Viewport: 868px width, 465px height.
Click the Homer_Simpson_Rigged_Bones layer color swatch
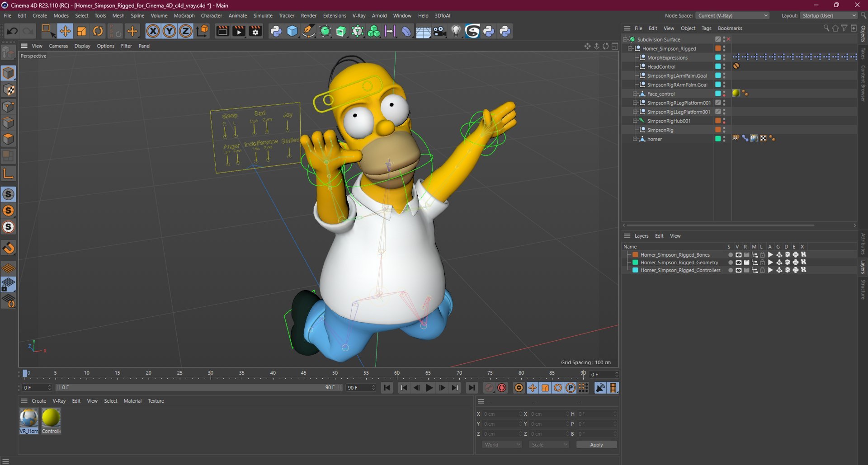[x=635, y=255]
